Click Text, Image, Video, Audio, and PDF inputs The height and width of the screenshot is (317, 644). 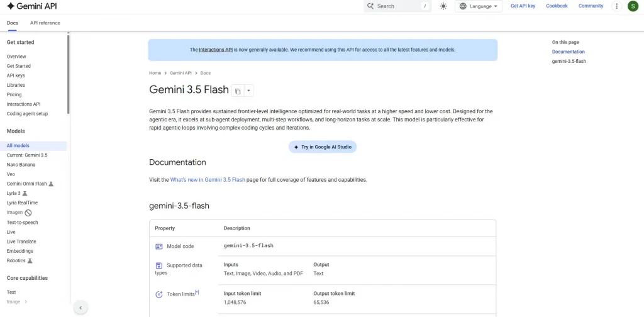click(x=264, y=274)
